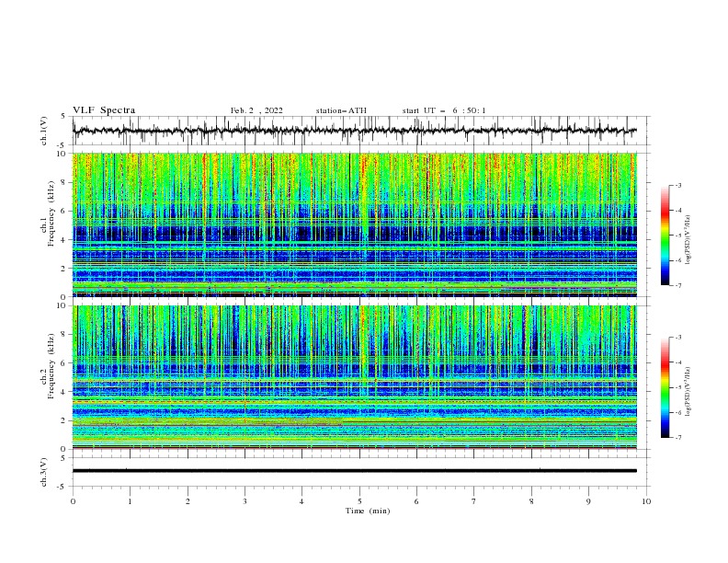Click the 'start UT = 6 :50: 1' label
The height and width of the screenshot is (563, 728).
pyautogui.click(x=444, y=110)
